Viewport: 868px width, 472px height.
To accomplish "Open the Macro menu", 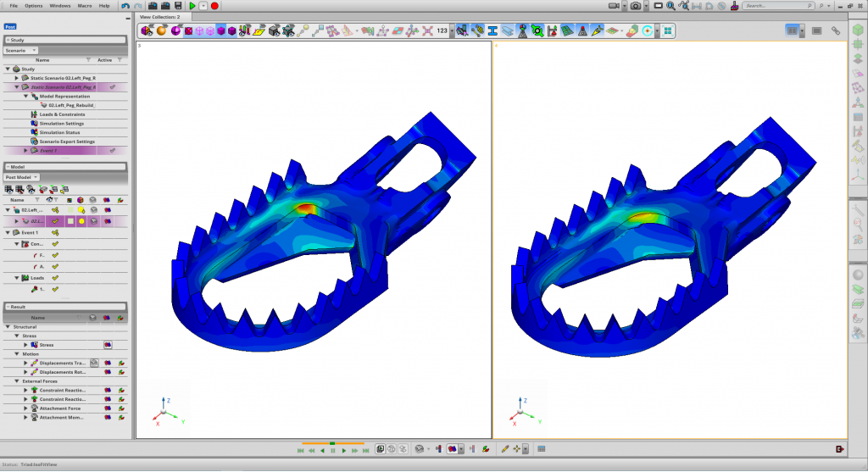I will [x=84, y=5].
